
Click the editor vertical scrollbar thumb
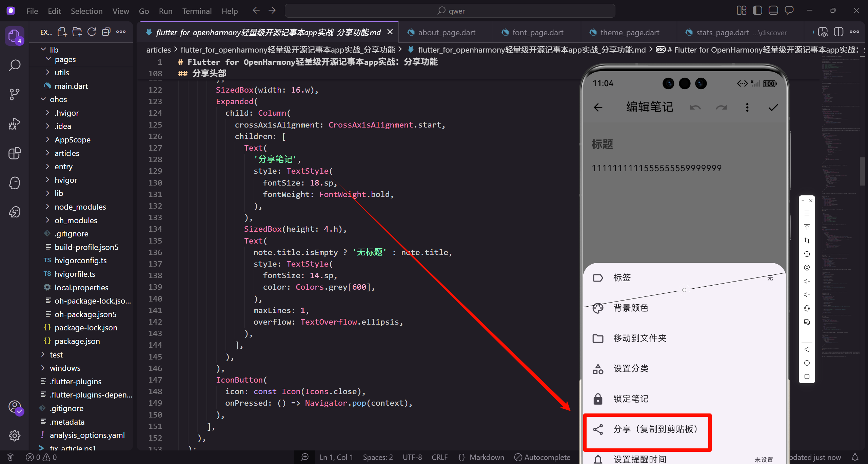pyautogui.click(x=862, y=171)
